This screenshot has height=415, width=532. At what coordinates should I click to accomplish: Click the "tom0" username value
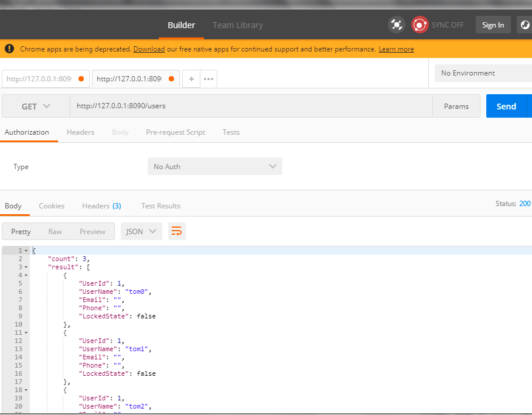tap(137, 291)
